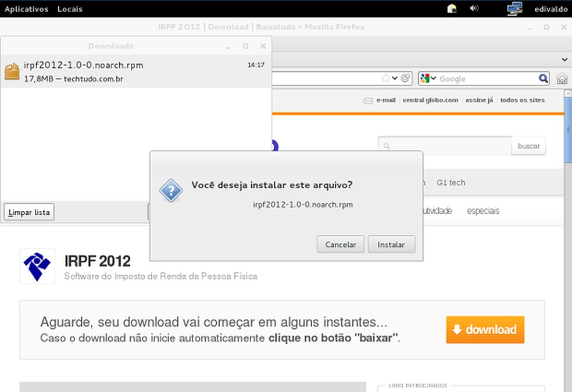Open the e-mail link
The image size is (572, 392).
(385, 100)
